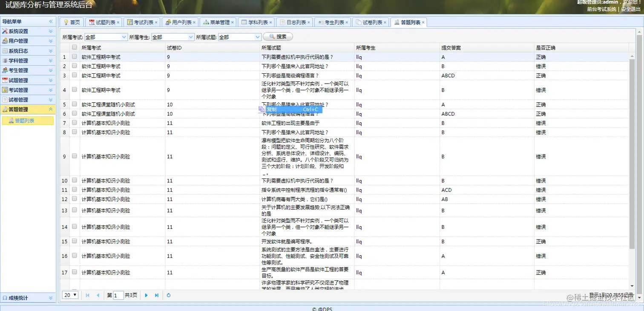Check the box for row 6
644x311 pixels.
point(75,113)
